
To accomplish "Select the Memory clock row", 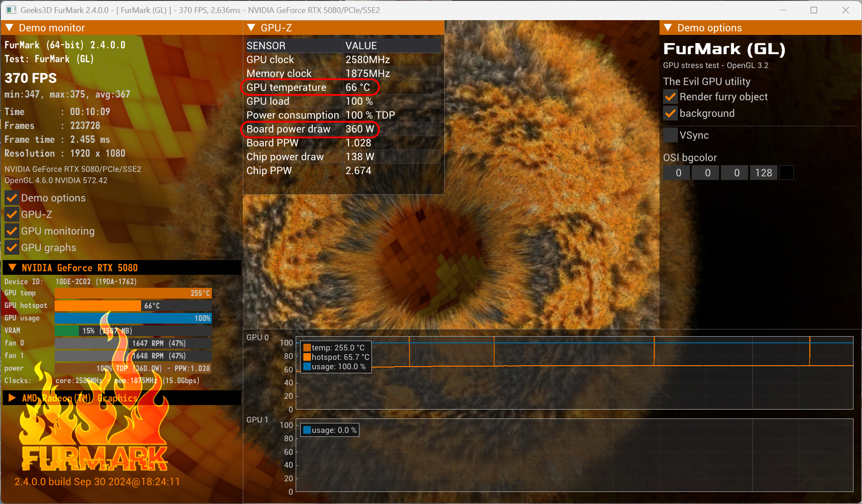I will 343,73.
